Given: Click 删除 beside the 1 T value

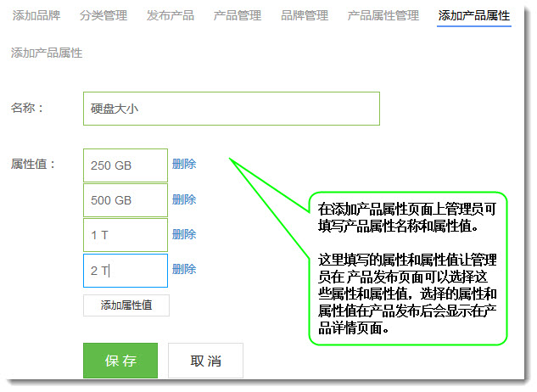Looking at the screenshot, I should point(184,234).
